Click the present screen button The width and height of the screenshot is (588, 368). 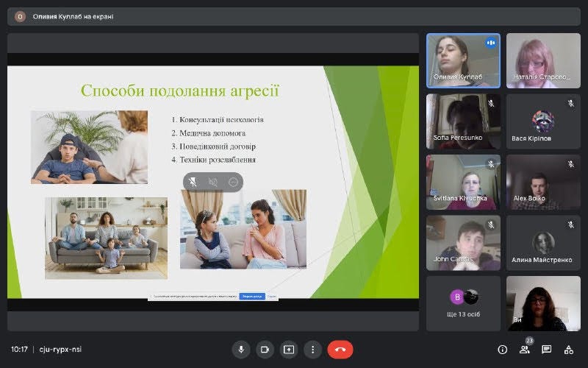(x=289, y=350)
